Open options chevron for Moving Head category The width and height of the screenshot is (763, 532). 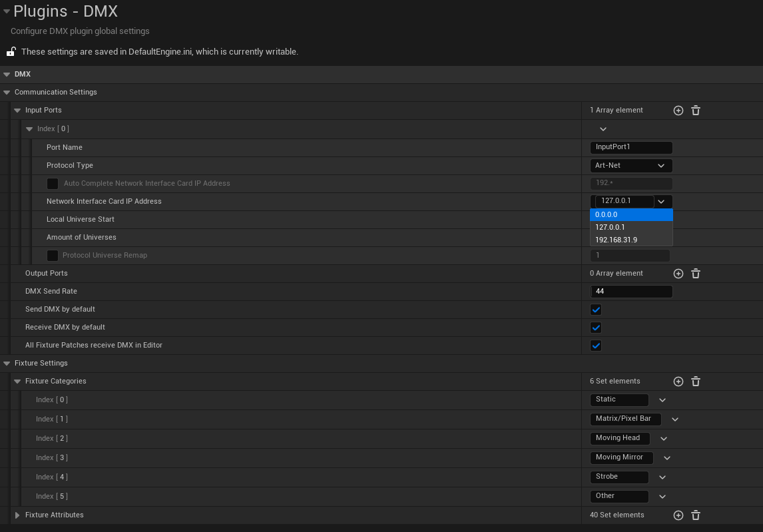click(x=664, y=439)
